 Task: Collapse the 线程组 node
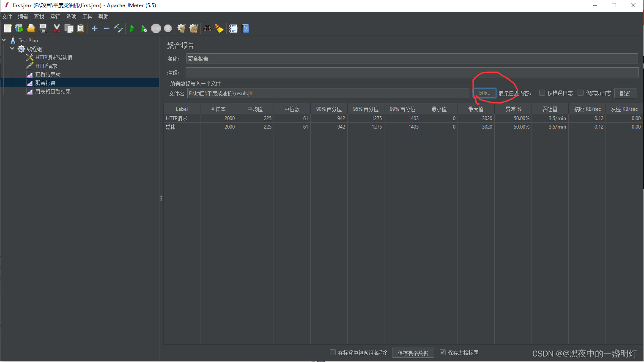(12, 49)
